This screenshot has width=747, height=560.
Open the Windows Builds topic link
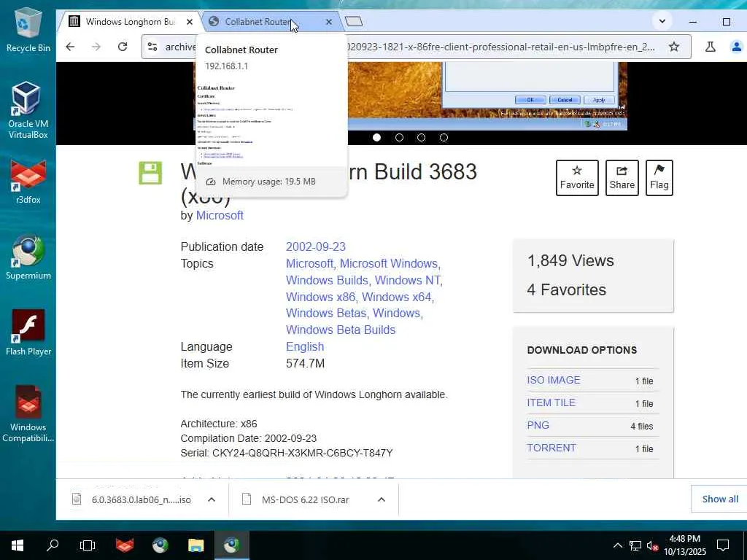327,280
